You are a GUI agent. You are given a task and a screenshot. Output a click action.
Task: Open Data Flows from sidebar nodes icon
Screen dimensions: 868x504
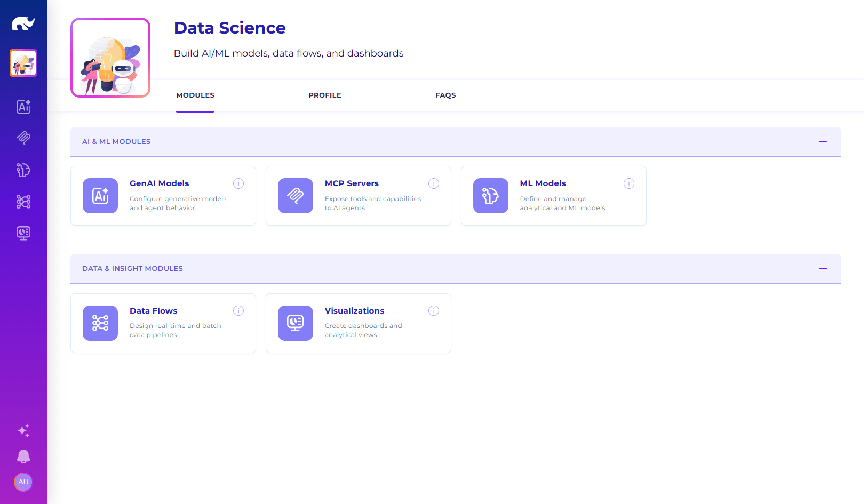[23, 202]
